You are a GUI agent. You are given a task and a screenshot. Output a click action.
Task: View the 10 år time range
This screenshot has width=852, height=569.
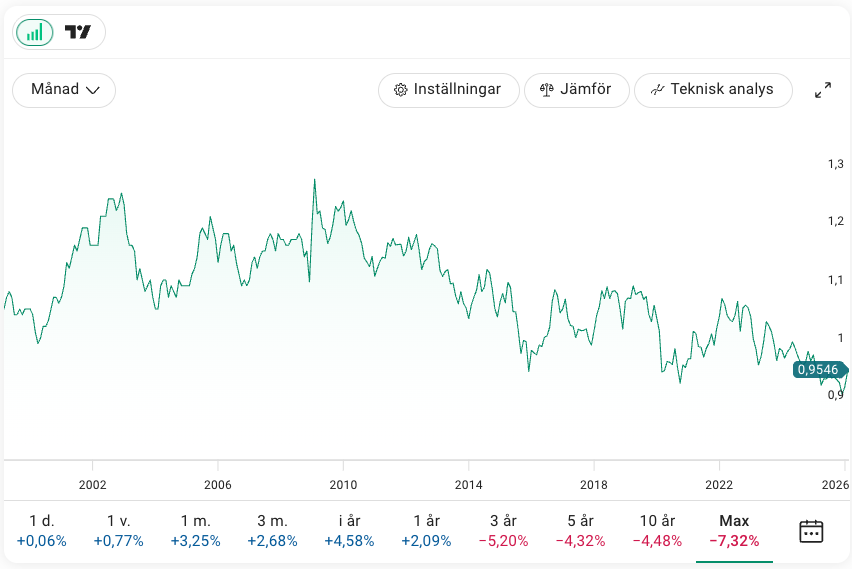pos(658,531)
